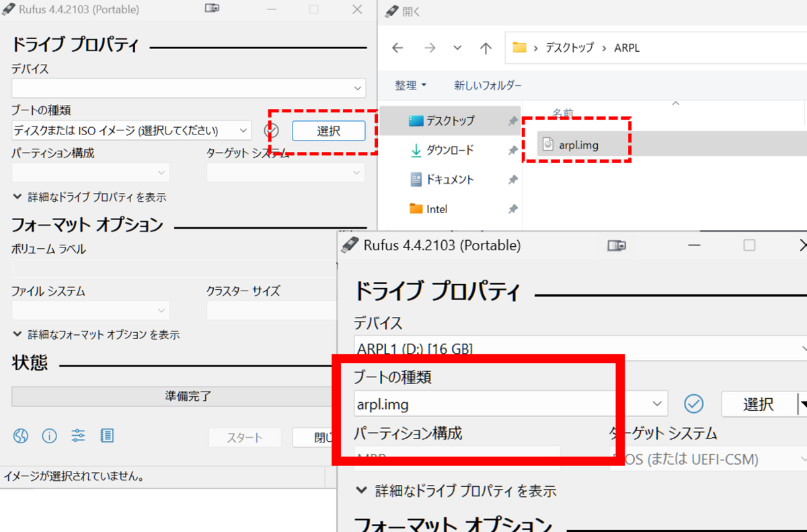The height and width of the screenshot is (532, 807).
Task: Click folder icon in the address bar
Action: tap(519, 47)
